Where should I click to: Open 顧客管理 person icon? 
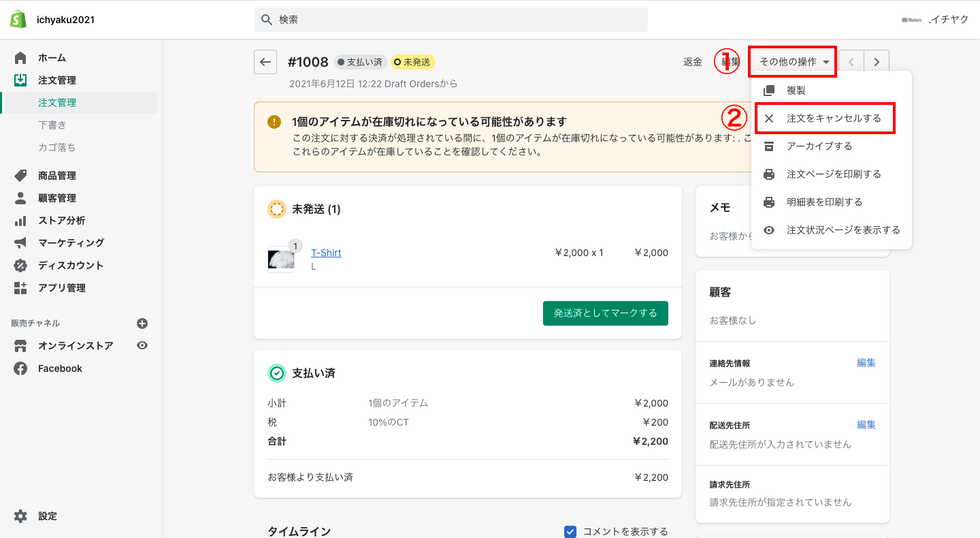(20, 198)
